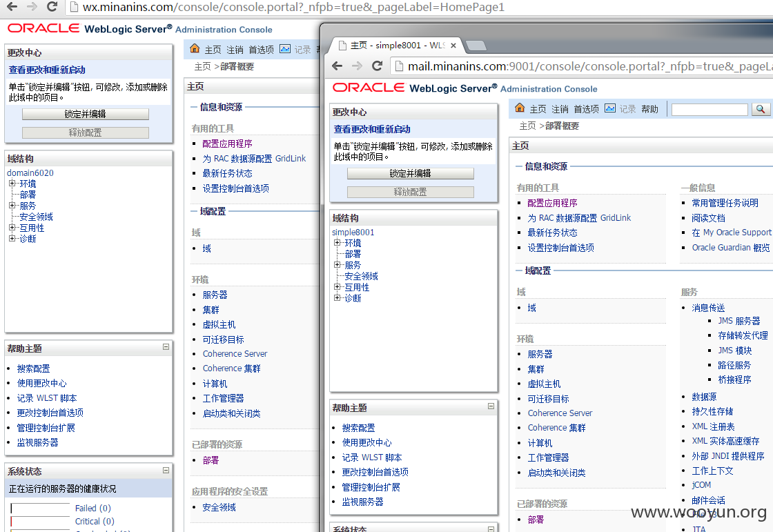
Task: Click the magnifier search button
Action: click(x=760, y=109)
